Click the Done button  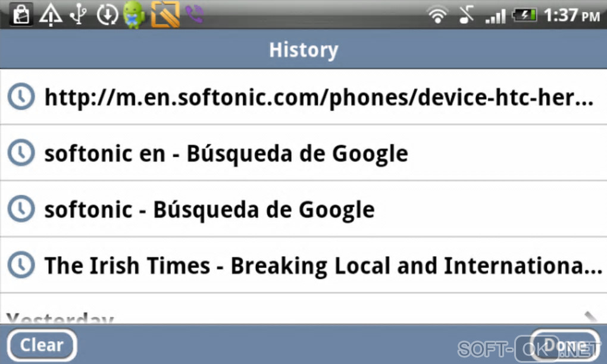(565, 344)
